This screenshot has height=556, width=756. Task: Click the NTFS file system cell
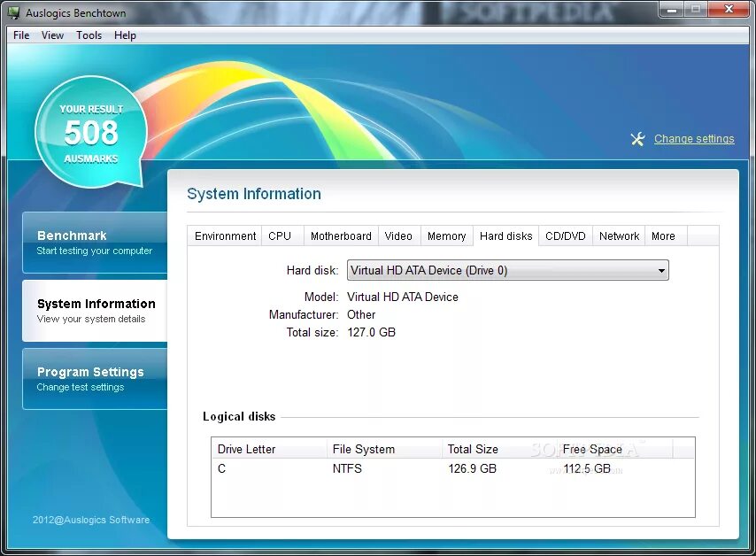347,468
